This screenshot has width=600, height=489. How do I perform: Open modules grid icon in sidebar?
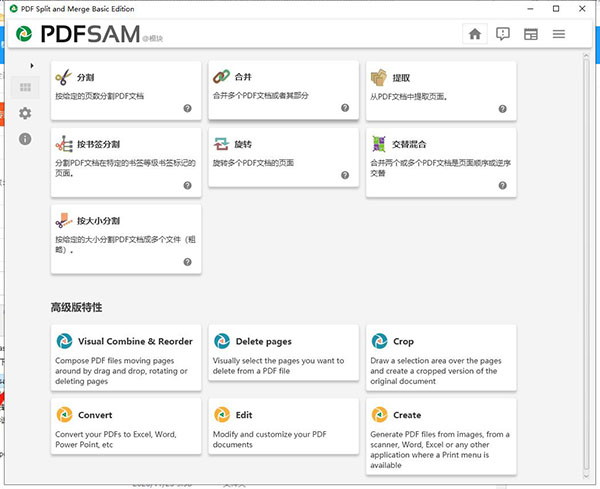click(x=25, y=88)
